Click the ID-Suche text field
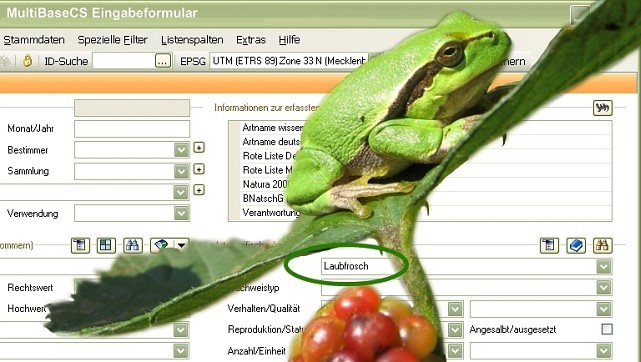Viewport: 641px width, 362px height. pos(124,61)
